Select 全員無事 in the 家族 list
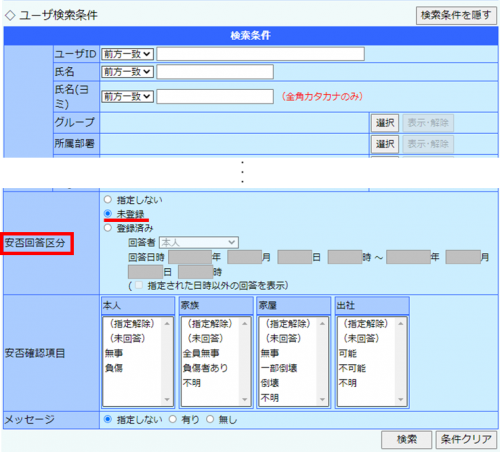 pyautogui.click(x=201, y=353)
